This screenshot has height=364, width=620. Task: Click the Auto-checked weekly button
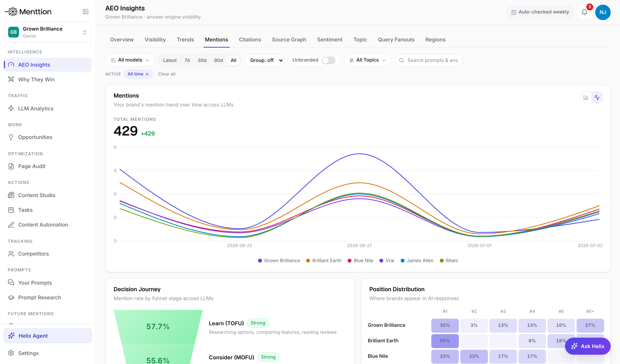(x=540, y=12)
